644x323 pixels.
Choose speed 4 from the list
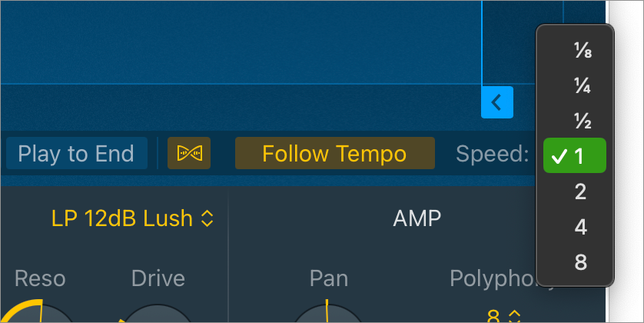[581, 227]
